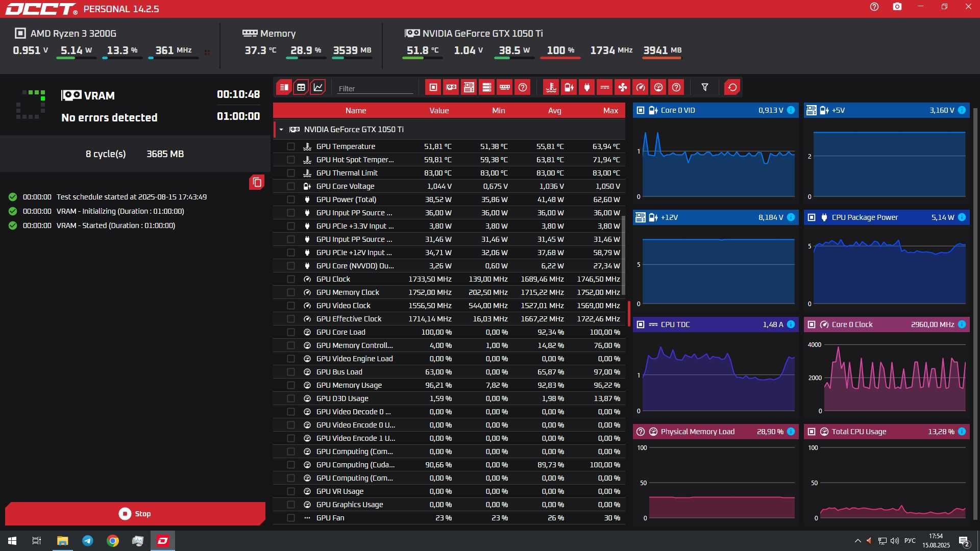This screenshot has height=551, width=980.
Task: Switch to the table/grid view icon
Action: tap(301, 87)
